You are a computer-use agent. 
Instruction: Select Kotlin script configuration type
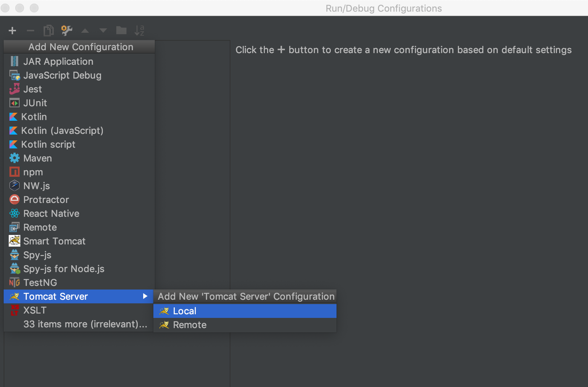pos(48,144)
